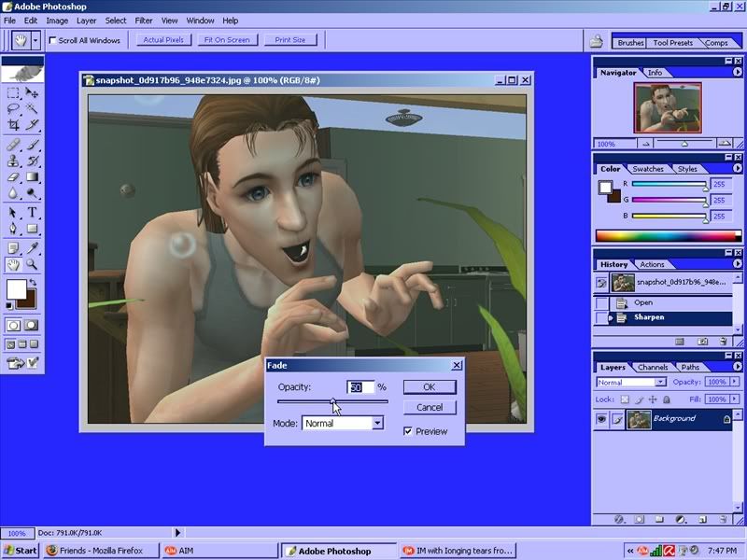Select the Type tool
This screenshot has height=560, width=747.
coord(32,213)
